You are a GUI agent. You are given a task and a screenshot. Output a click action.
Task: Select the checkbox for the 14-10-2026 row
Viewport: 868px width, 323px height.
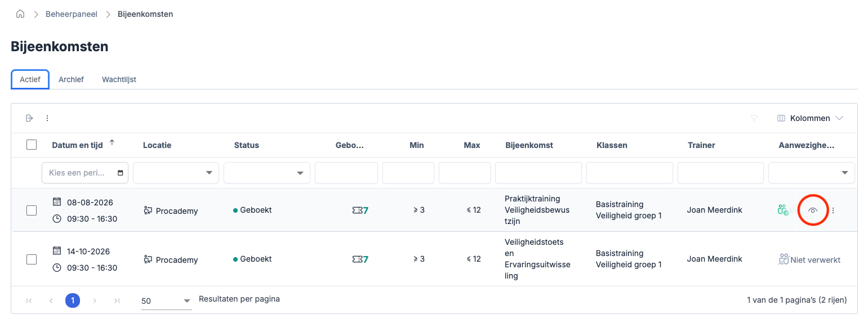point(32,259)
